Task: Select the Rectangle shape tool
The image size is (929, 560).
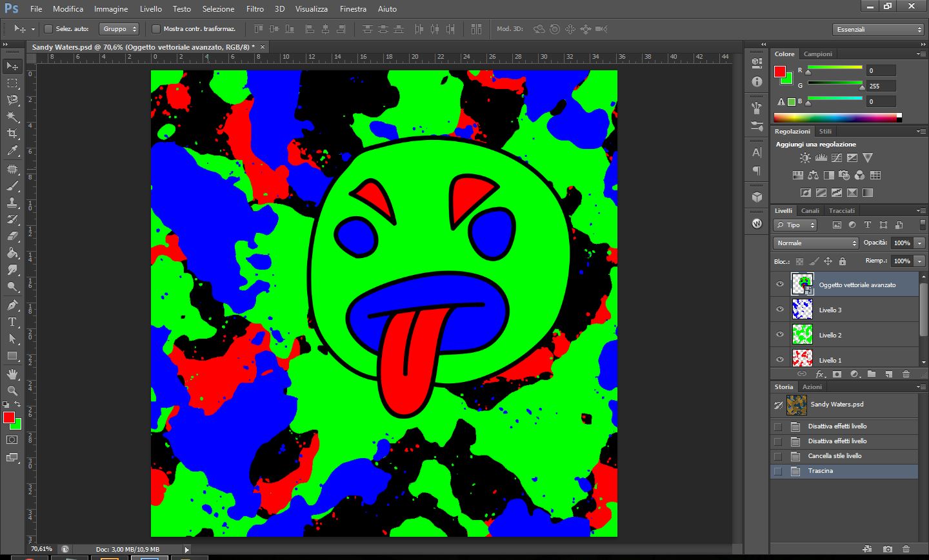Action: pos(12,355)
